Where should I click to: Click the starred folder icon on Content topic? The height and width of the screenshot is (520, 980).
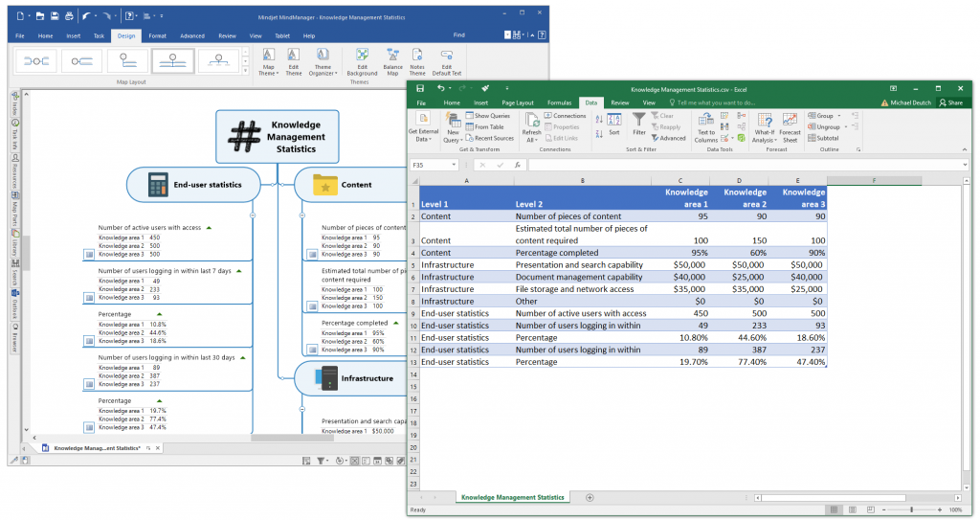pos(325,185)
